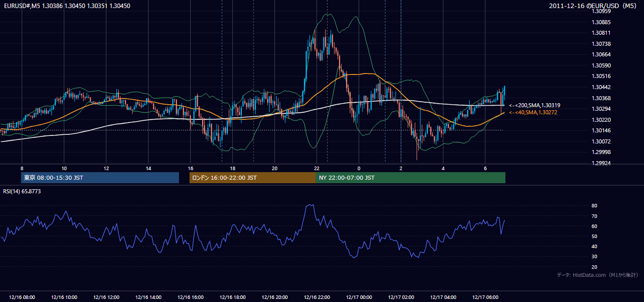This screenshot has width=644, height=302.
Task: Click the 40 SMA 1.30272 label
Action: point(533,112)
